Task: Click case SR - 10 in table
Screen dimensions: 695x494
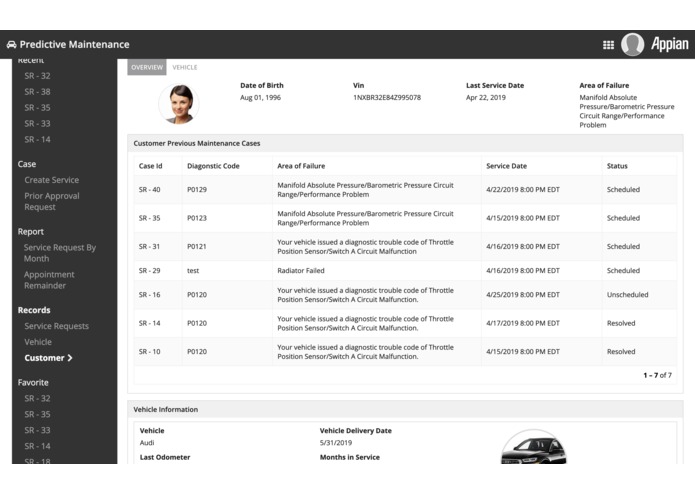Action: tap(149, 352)
